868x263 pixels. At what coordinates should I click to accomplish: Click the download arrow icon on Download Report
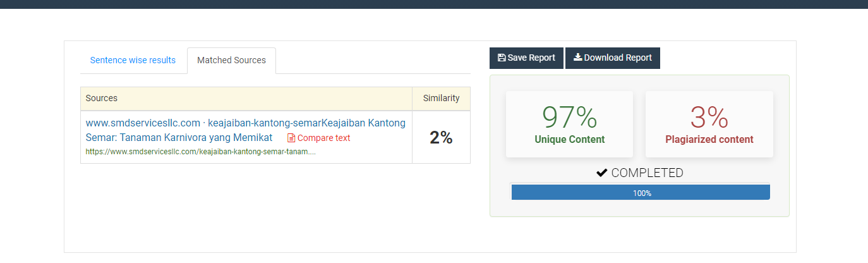577,58
